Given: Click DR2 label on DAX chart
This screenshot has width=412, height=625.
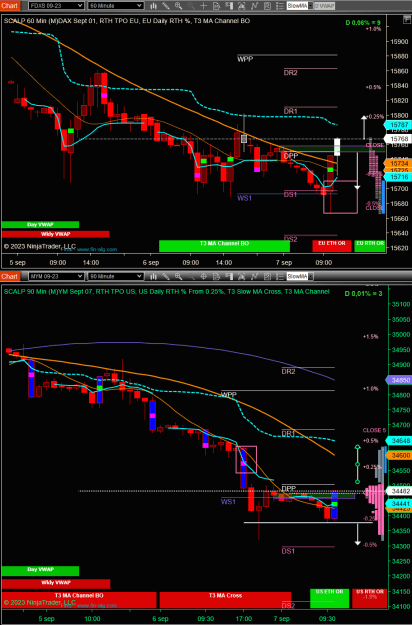Looking at the screenshot, I should click(290, 73).
